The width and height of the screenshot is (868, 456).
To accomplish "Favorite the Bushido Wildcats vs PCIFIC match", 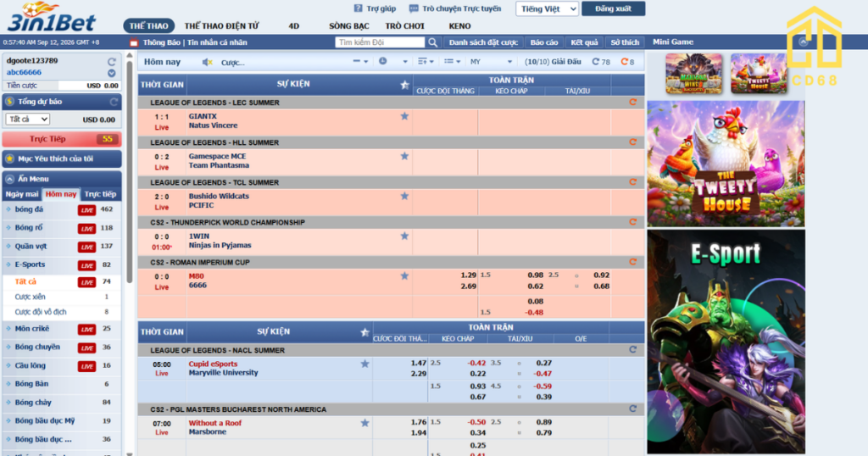I will tap(404, 196).
